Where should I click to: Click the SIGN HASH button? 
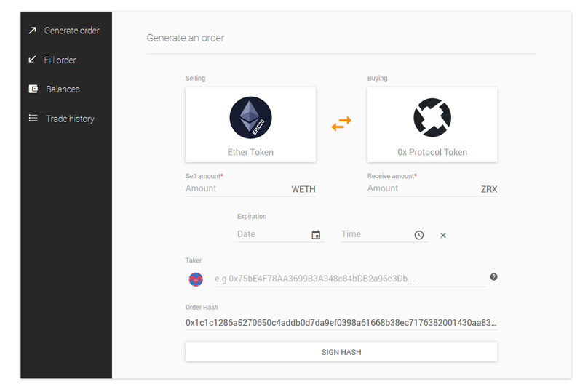341,352
